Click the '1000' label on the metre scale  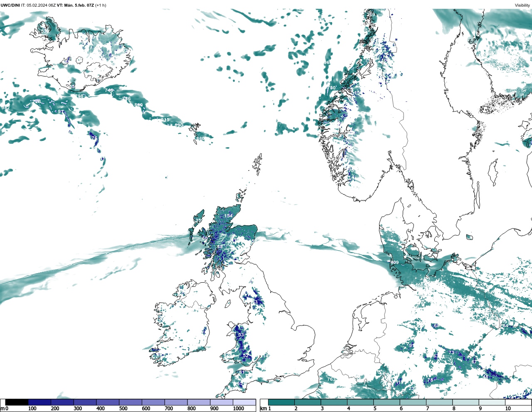pyautogui.click(x=239, y=409)
